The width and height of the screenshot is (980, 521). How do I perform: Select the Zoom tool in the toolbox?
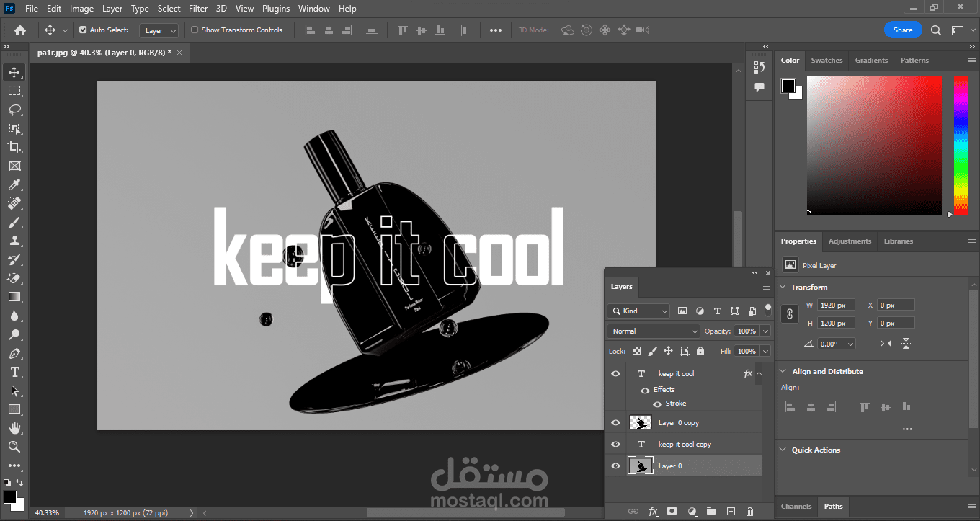coord(14,447)
